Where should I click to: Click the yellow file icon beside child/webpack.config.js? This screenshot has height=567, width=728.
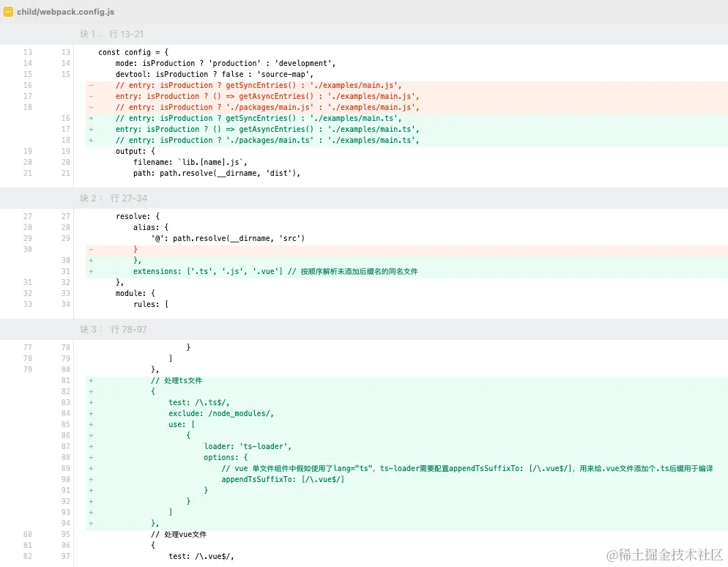point(8,12)
